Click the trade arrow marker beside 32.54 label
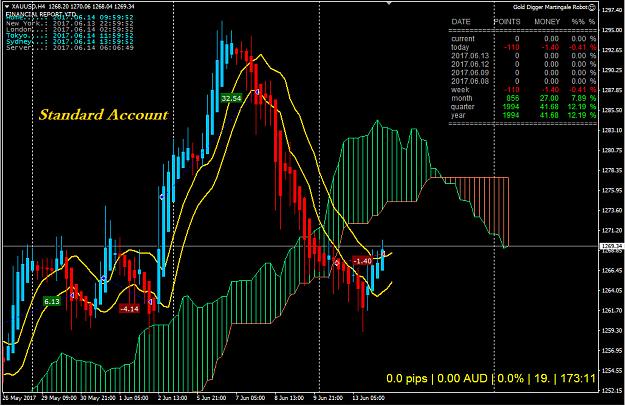The image size is (625, 406). click(x=257, y=92)
